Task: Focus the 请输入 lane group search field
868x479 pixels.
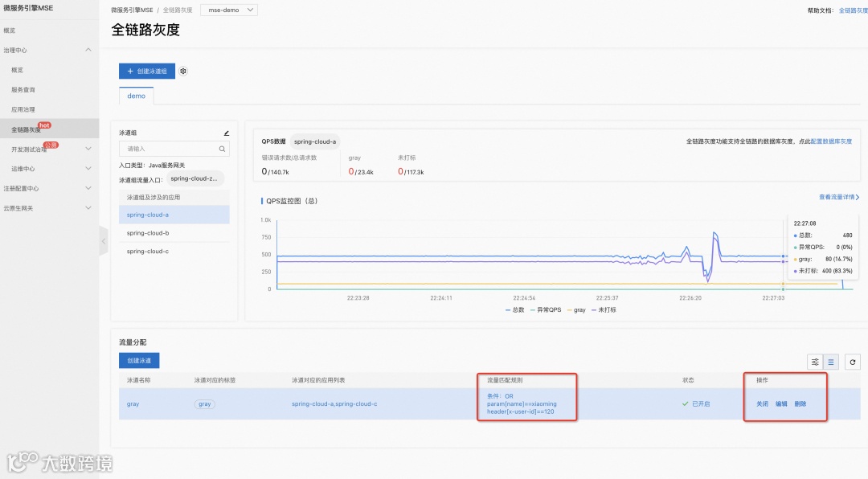Action: tap(174, 149)
